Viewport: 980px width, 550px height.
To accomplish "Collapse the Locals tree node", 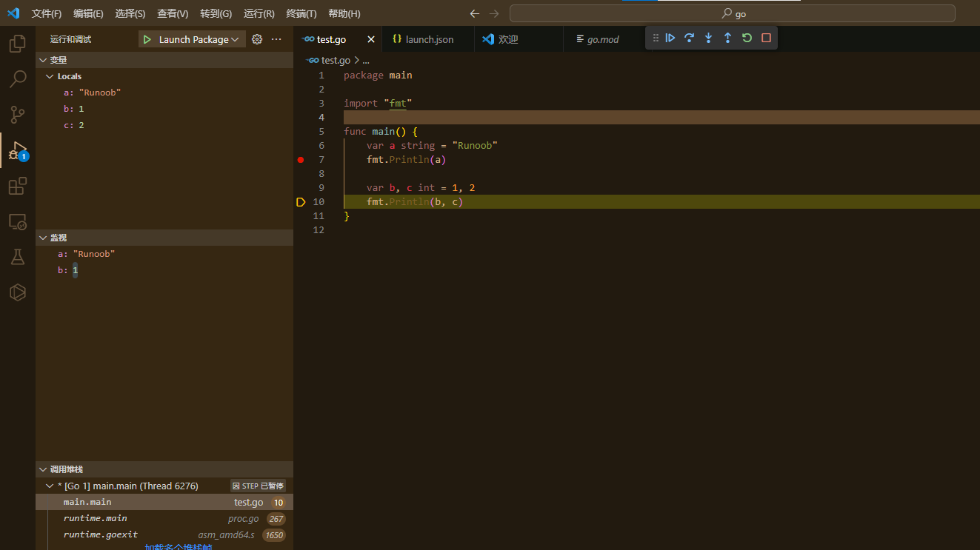I will pos(50,76).
